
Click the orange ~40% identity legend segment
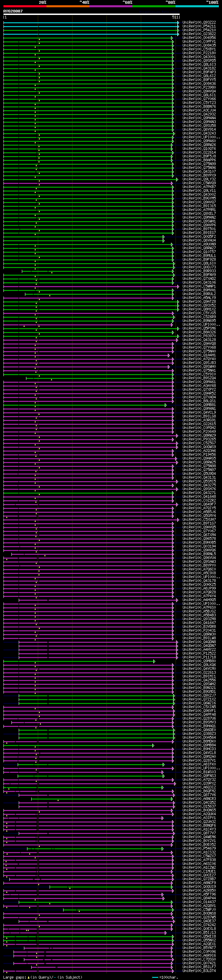coord(68,6)
